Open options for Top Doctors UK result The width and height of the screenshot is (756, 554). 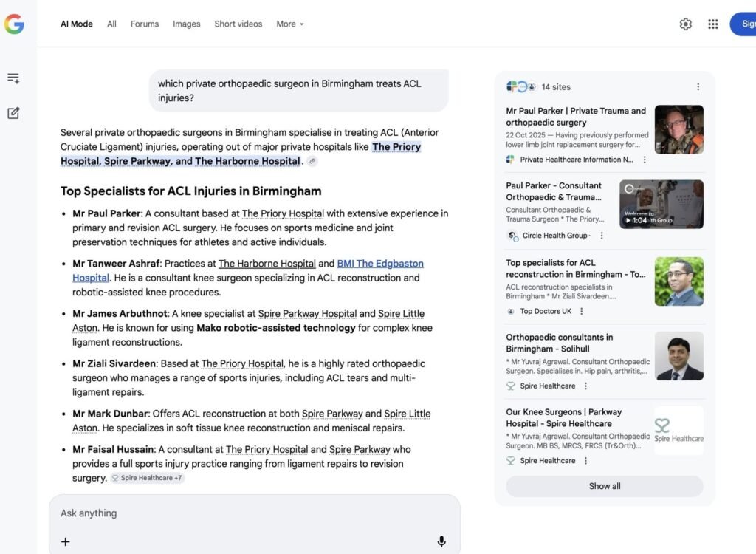581,312
